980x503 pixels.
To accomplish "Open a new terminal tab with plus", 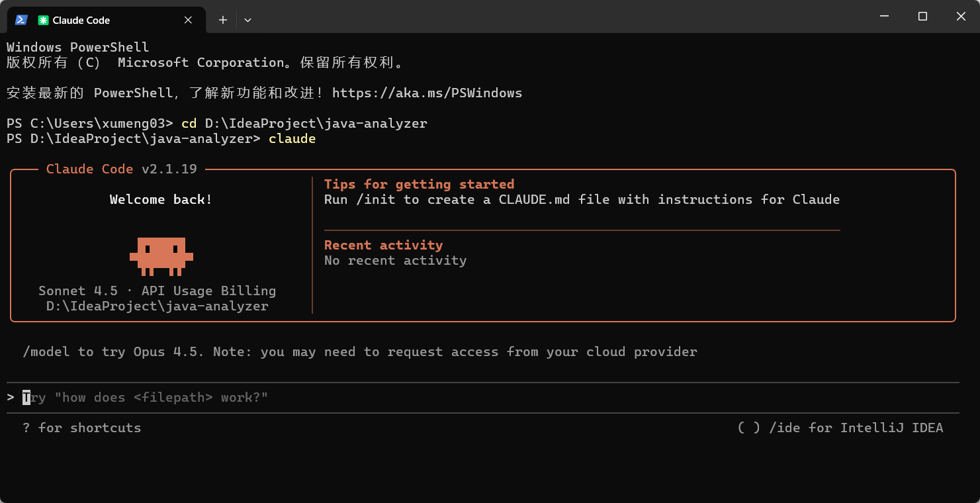I will [223, 20].
